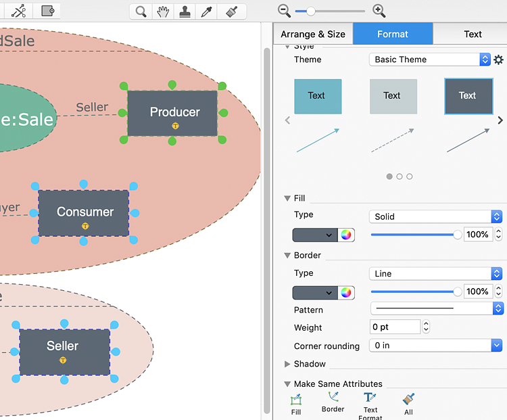Open fill color wheel picker

point(345,235)
